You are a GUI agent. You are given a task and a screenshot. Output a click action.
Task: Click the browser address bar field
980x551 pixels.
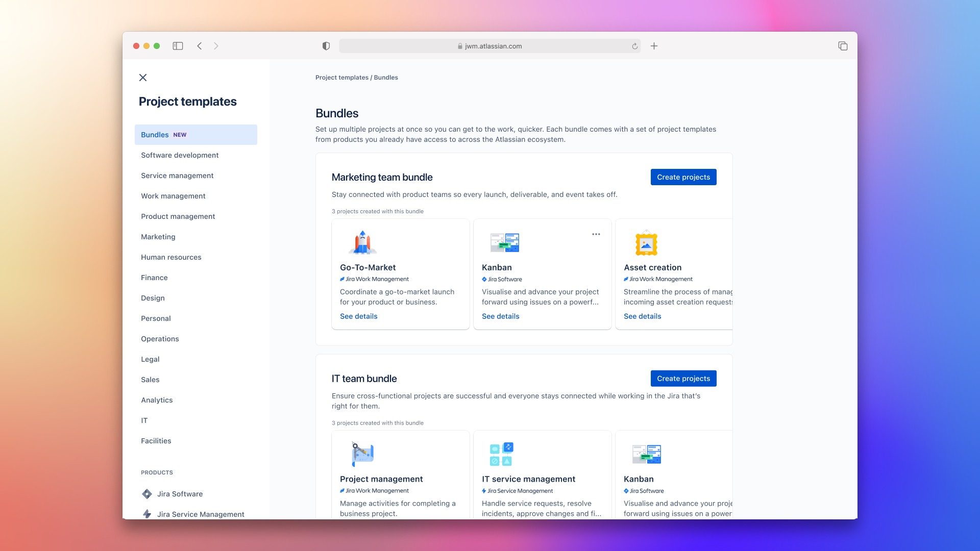[489, 45]
